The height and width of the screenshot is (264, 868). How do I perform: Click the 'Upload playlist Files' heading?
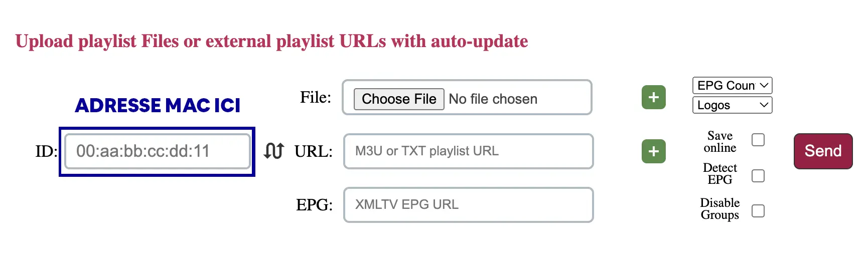[271, 41]
